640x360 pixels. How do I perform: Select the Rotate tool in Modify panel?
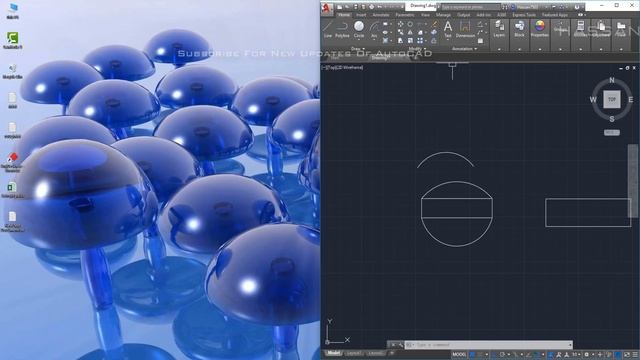(410, 24)
